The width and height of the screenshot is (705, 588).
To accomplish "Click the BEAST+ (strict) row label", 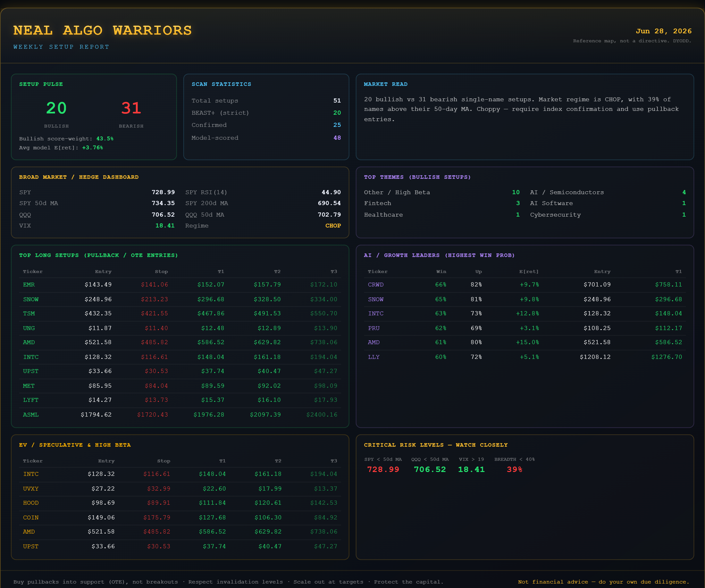I will click(x=220, y=113).
